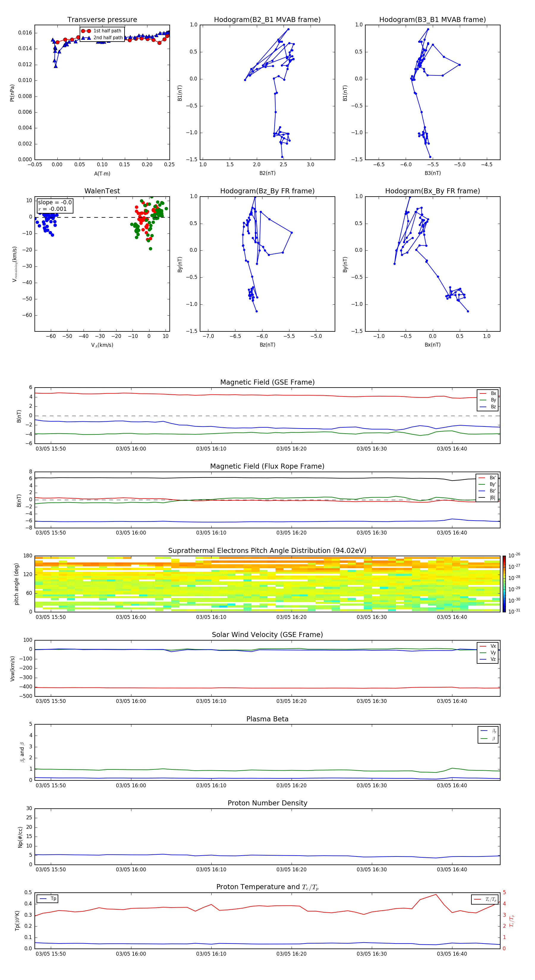Click the Transverse pressure plot title

(x=102, y=20)
